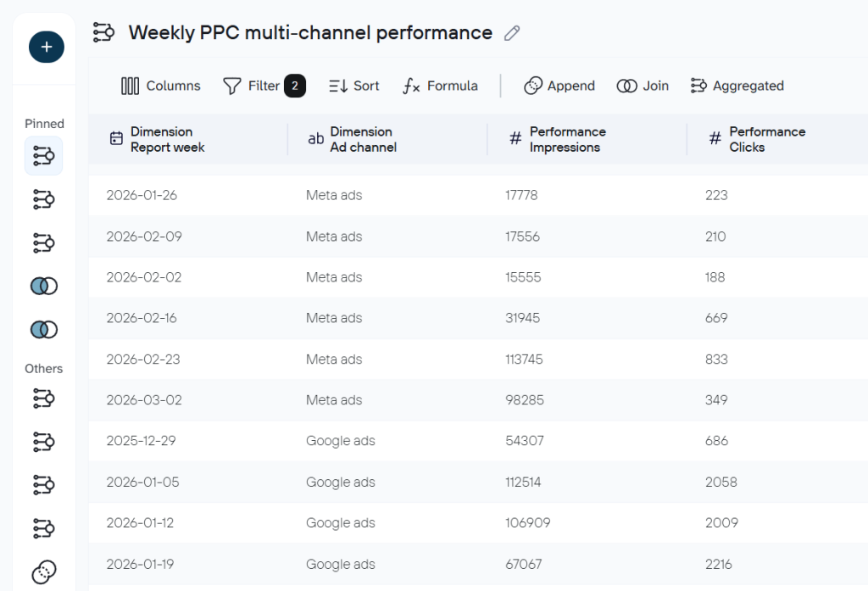The image size is (868, 591).
Task: Click impressions value 17778
Action: coord(521,196)
